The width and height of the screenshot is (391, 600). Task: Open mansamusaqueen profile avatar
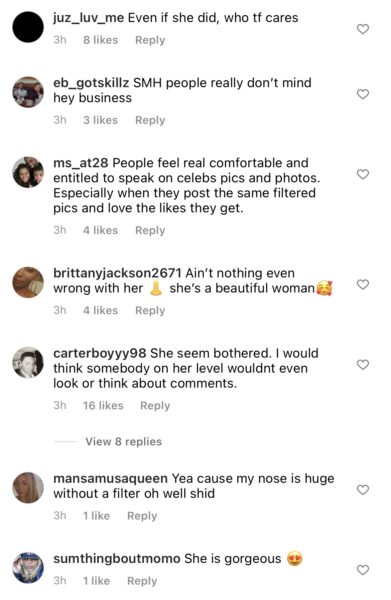pos(28,488)
